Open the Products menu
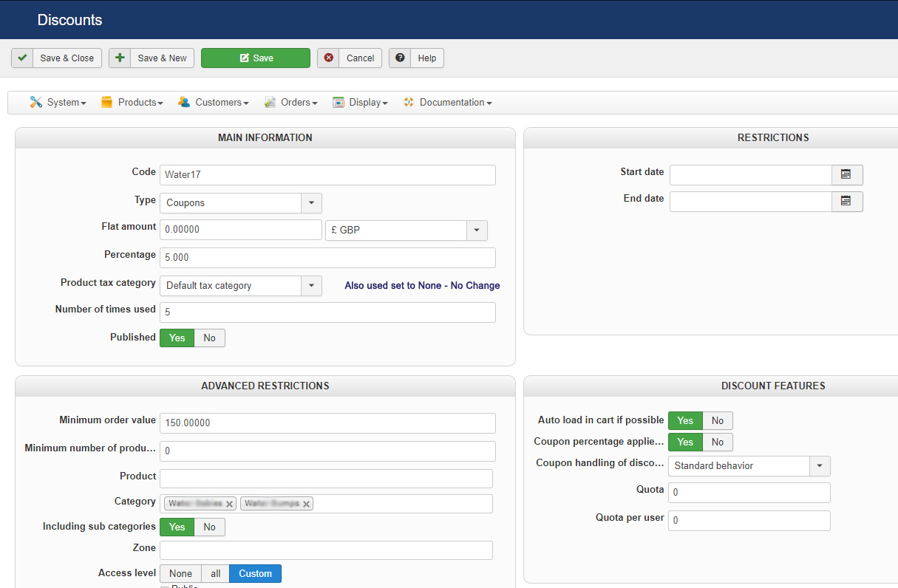Image resolution: width=898 pixels, height=588 pixels. [132, 102]
